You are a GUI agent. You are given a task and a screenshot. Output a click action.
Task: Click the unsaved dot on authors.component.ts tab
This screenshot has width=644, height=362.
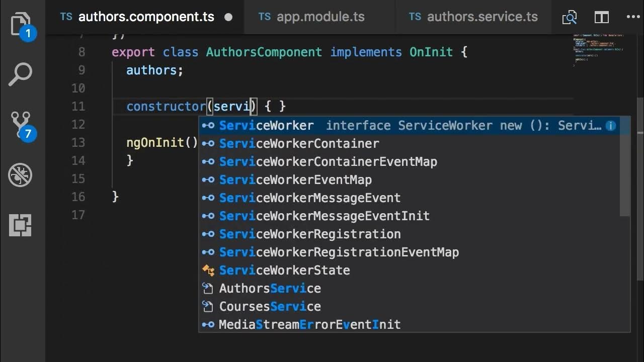pos(228,17)
